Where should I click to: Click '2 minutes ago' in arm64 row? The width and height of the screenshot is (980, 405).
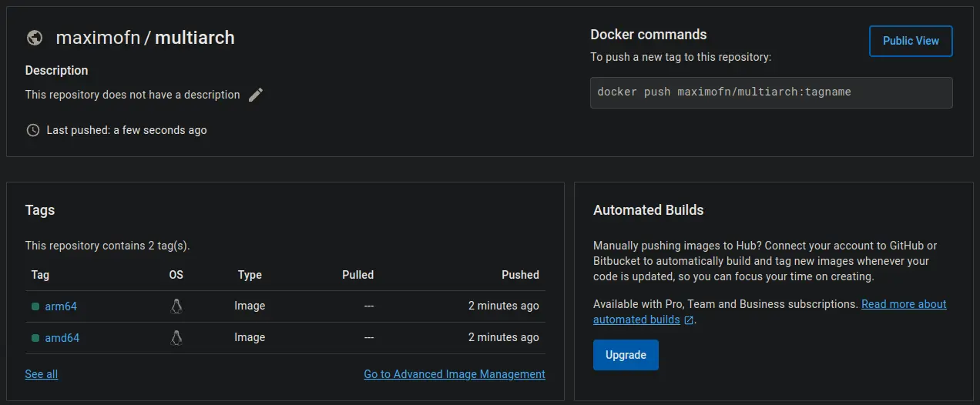point(504,306)
